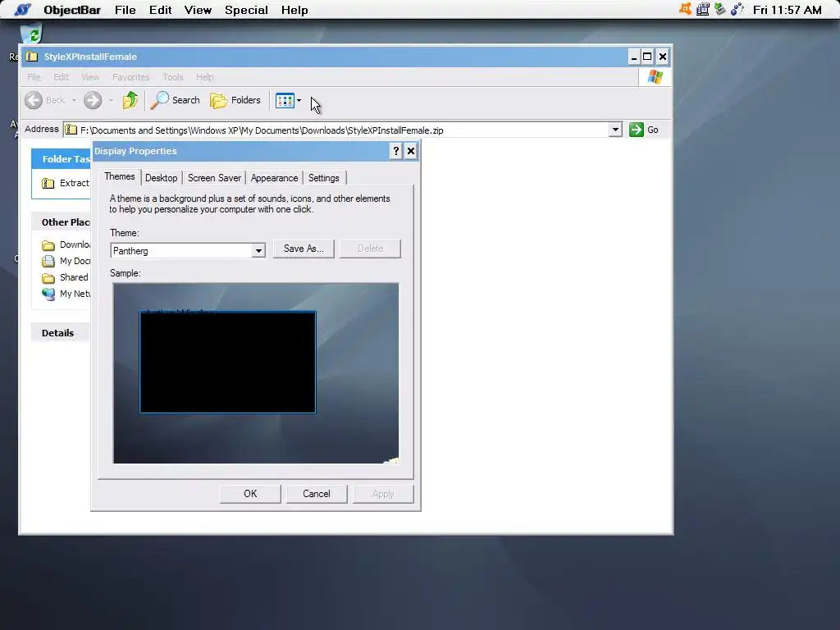Open the Theme dropdown showing Pantherg
This screenshot has width=840, height=630.
pos(188,251)
